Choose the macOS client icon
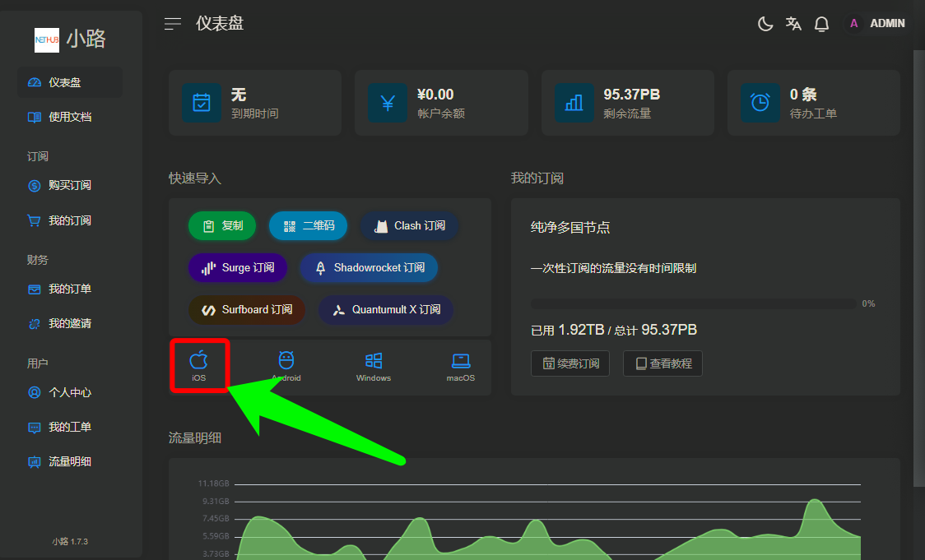925x560 pixels. click(461, 366)
